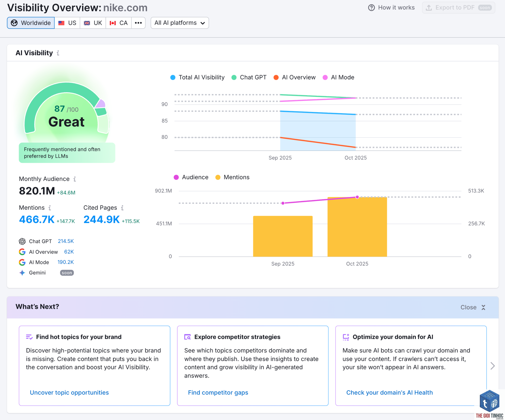
Task: Click the Oct 2025 Mentions bar
Action: pyautogui.click(x=357, y=227)
